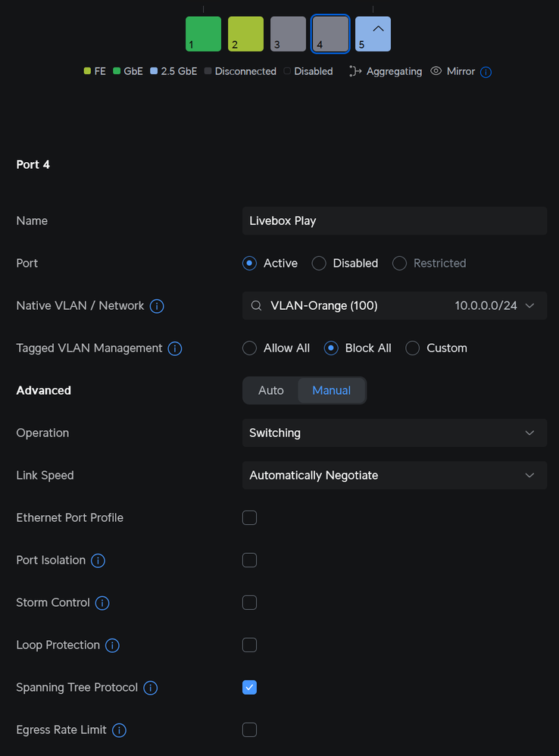Open the Native VLAN network dropdown

coord(394,306)
